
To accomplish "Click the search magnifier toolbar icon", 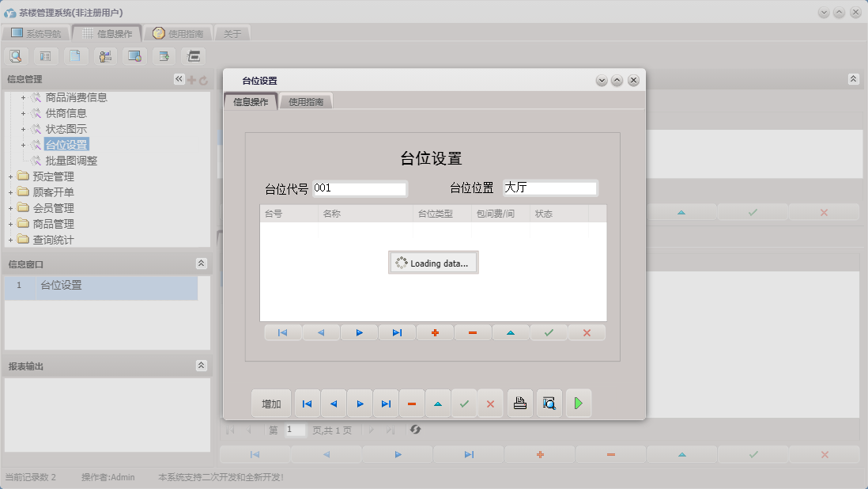I will 16,56.
